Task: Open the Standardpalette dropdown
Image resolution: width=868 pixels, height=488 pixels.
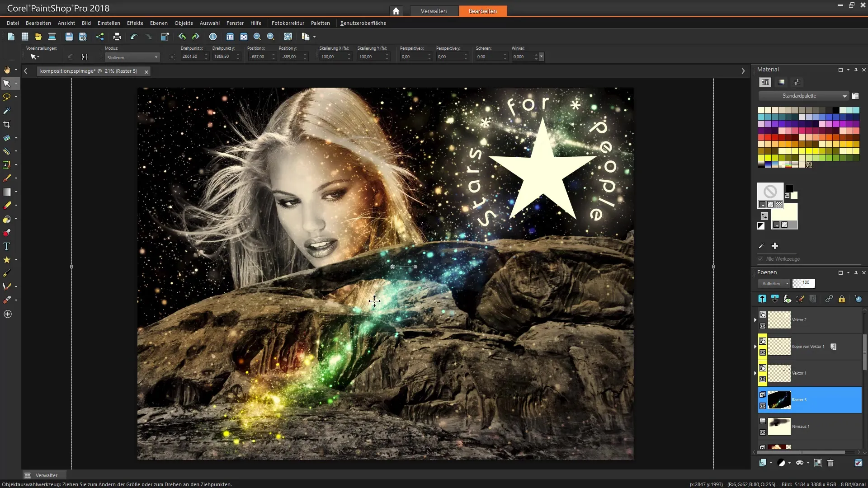Action: [x=803, y=96]
